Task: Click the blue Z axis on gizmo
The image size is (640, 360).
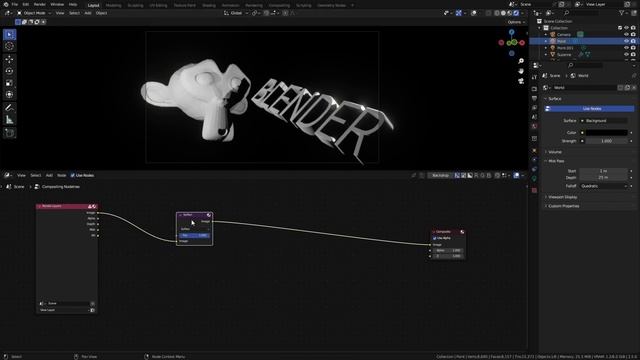Action: (x=511, y=32)
